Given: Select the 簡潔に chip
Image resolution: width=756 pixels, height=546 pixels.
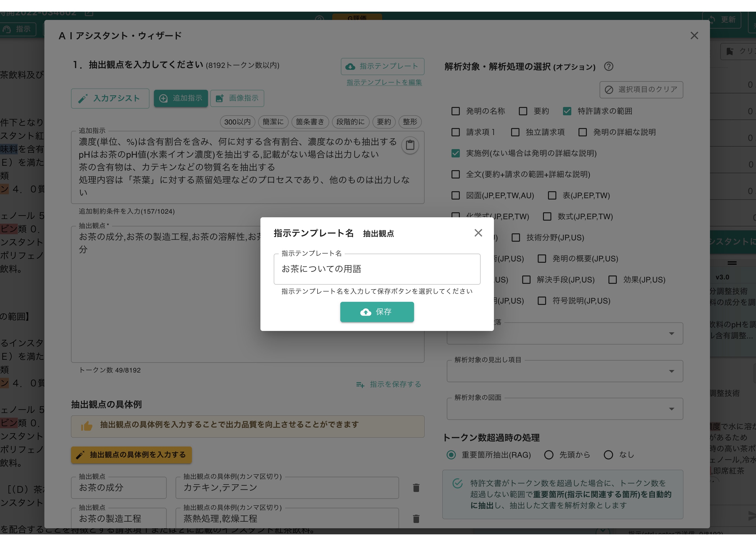Looking at the screenshot, I should [x=273, y=122].
